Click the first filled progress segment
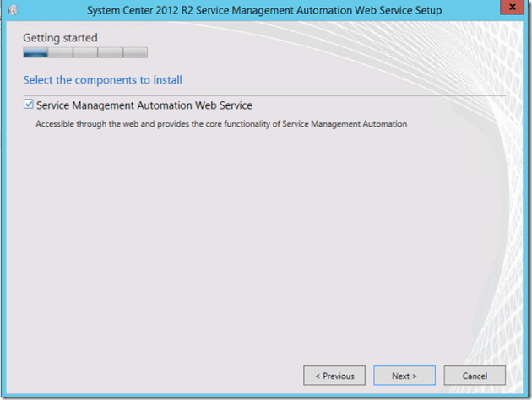The height and width of the screenshot is (400, 532). tap(35, 52)
